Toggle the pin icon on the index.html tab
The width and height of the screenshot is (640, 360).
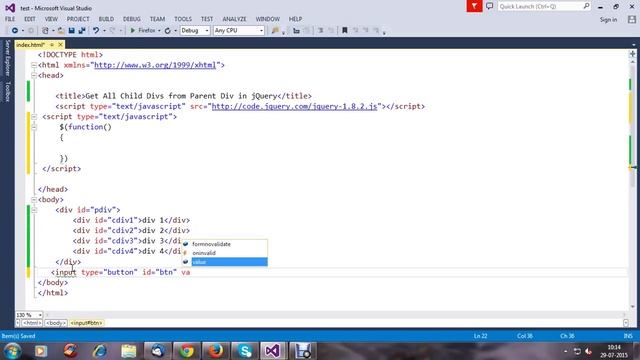52,44
